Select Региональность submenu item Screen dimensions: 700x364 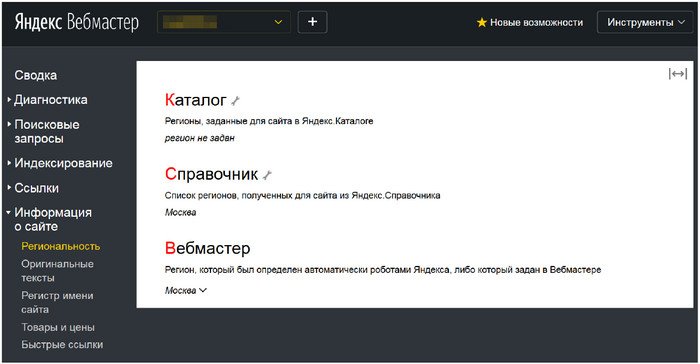(61, 246)
